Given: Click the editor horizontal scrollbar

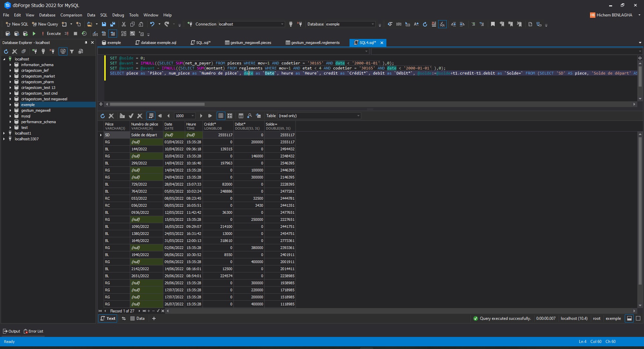Looking at the screenshot, I should pyautogui.click(x=157, y=104).
